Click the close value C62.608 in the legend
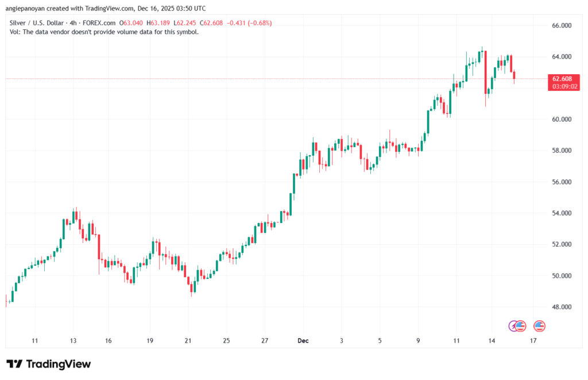The image size is (588, 380). (210, 22)
